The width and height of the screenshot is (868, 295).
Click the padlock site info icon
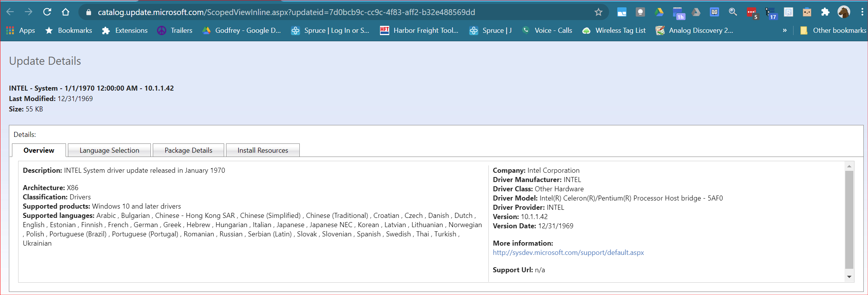[x=88, y=12]
